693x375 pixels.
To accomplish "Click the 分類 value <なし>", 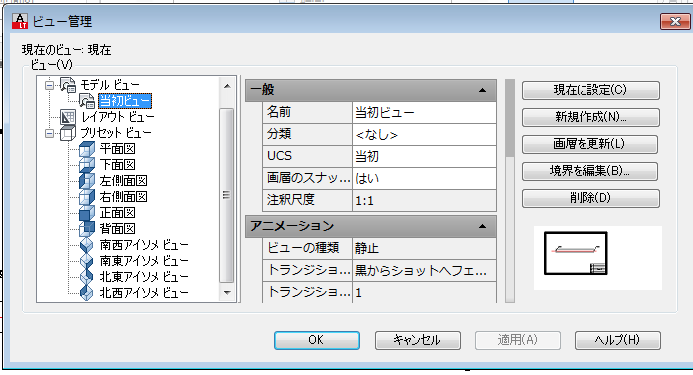I will pyautogui.click(x=424, y=134).
